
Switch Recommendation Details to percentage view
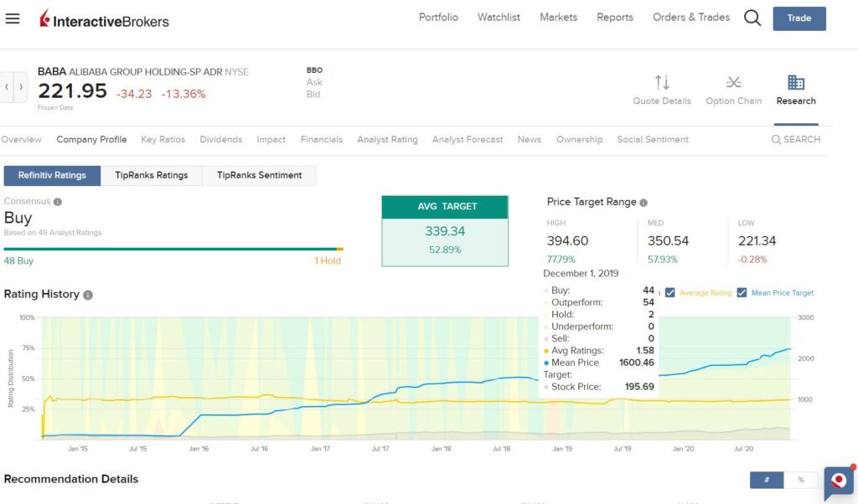[x=801, y=480]
